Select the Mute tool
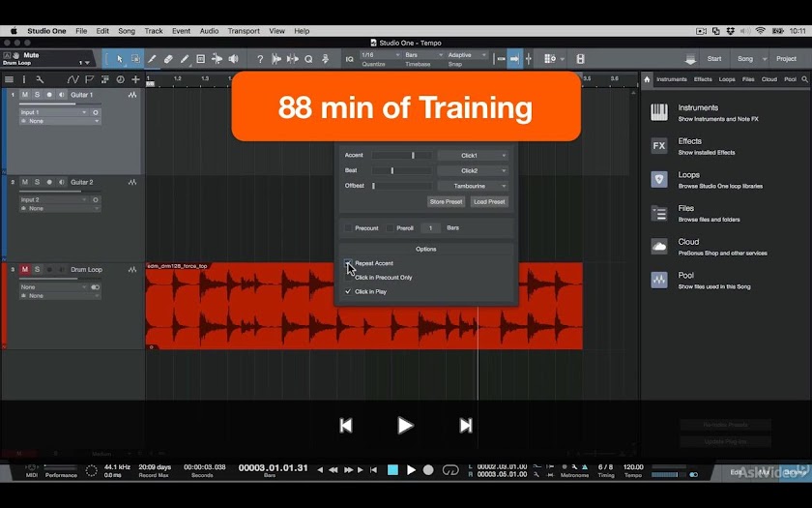Image resolution: width=812 pixels, height=508 pixels. coord(201,59)
